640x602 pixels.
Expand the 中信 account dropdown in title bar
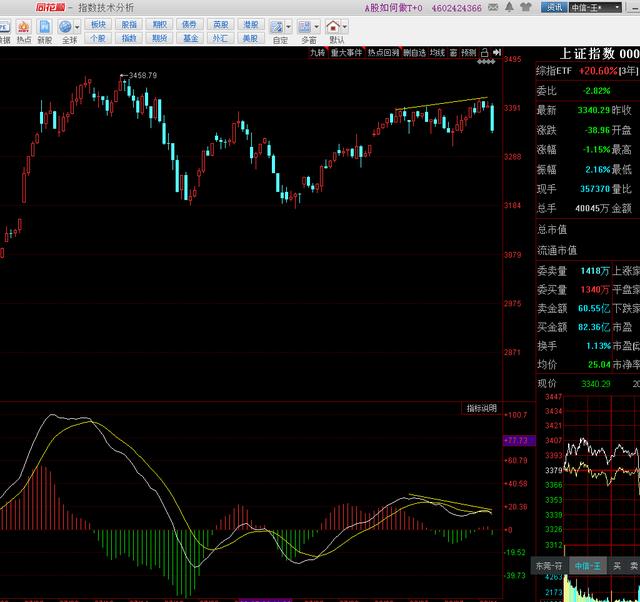pos(593,8)
